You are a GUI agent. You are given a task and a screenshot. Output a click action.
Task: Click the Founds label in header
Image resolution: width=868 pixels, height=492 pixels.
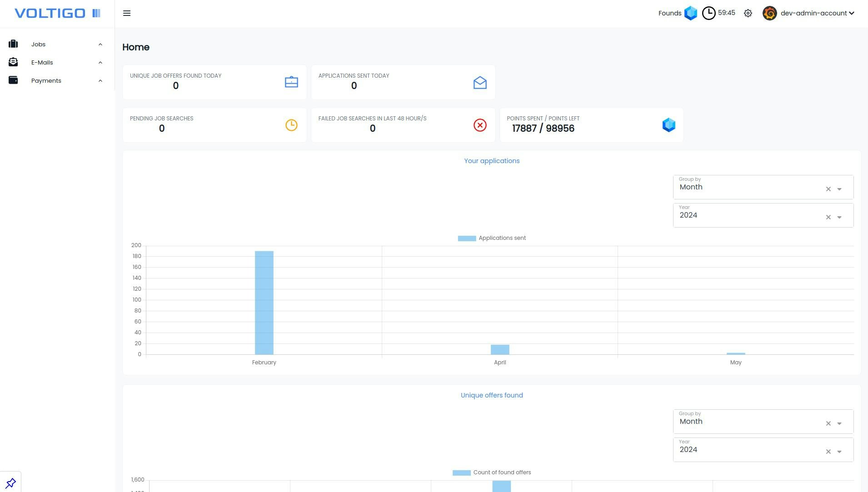click(x=670, y=13)
